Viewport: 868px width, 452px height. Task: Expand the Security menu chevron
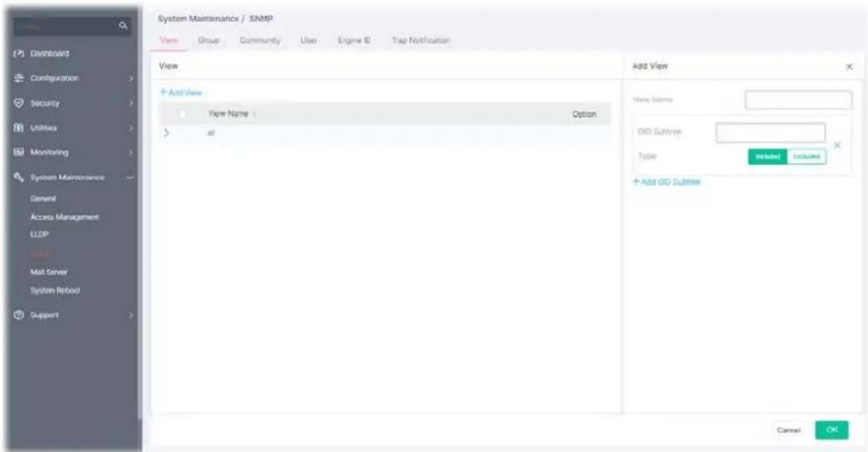tap(130, 103)
